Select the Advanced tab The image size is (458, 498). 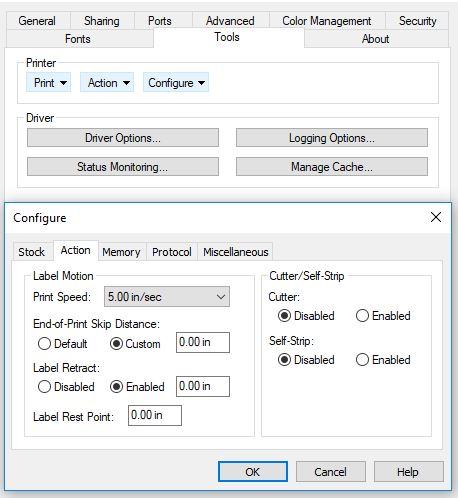230,21
